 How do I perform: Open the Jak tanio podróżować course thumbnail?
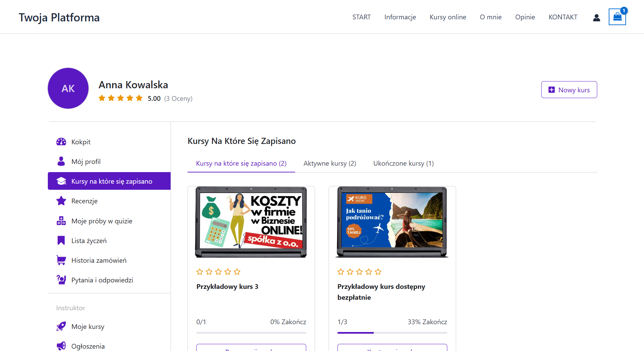pos(392,222)
